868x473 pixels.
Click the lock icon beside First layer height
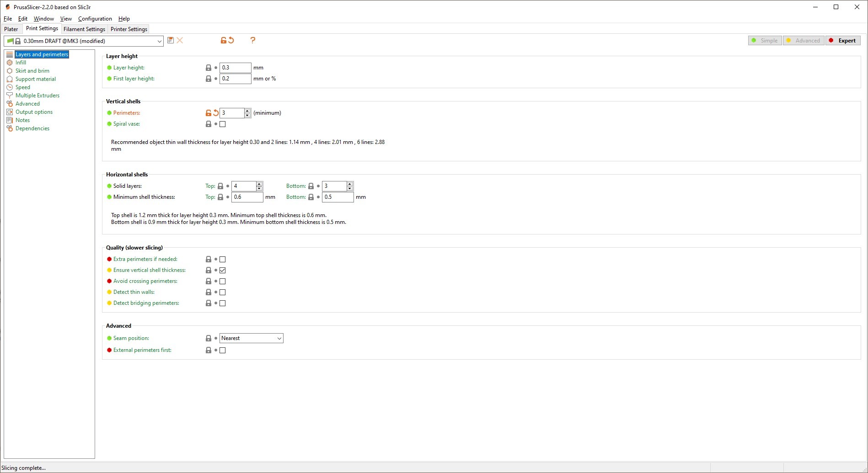[209, 79]
